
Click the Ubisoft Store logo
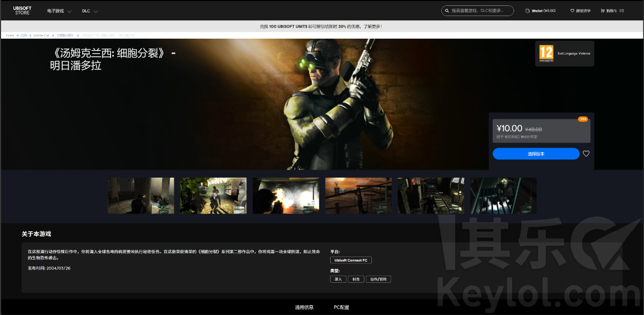[22, 10]
